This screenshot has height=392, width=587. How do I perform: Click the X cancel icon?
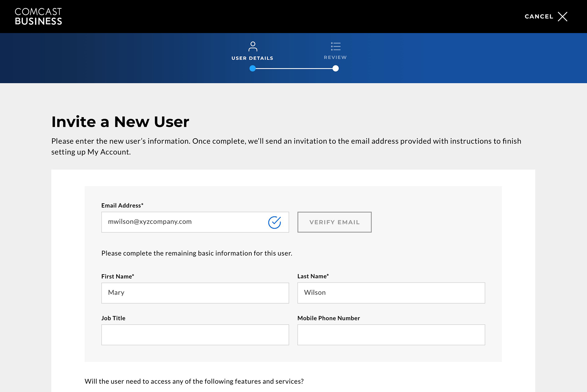[x=562, y=17]
